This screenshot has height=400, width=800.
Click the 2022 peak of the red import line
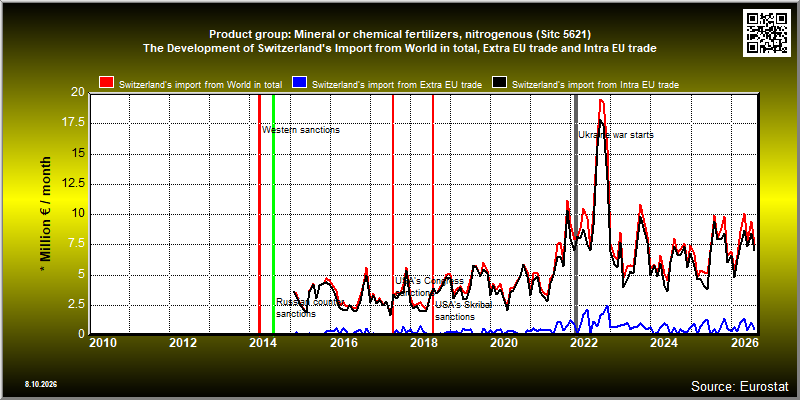coord(601,100)
